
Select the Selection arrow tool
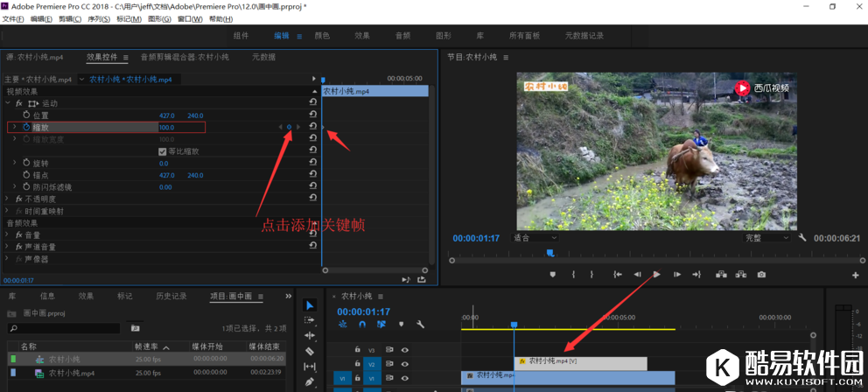pos(310,305)
